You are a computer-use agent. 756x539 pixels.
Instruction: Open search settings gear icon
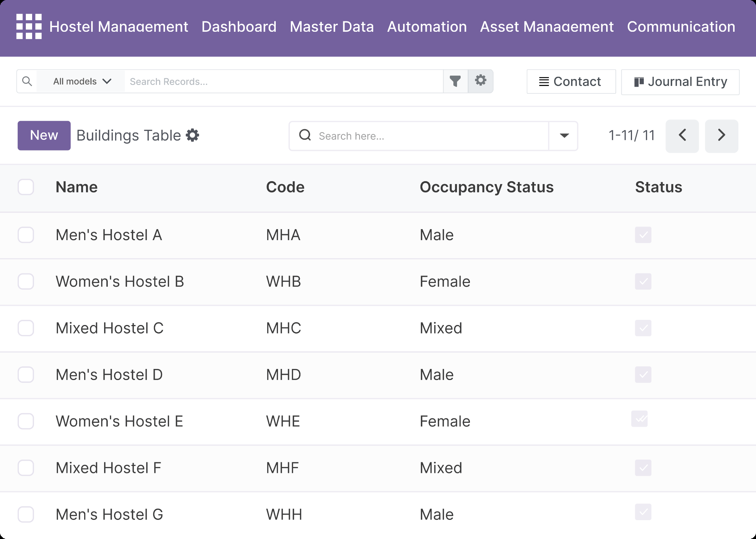(x=480, y=81)
